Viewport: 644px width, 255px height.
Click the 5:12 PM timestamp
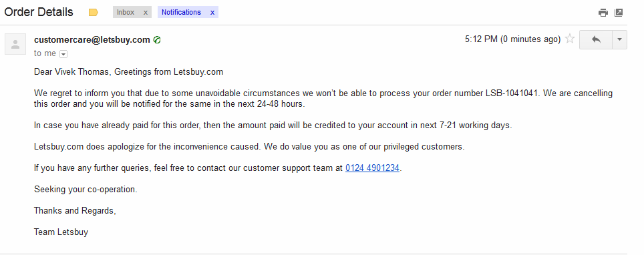click(x=512, y=39)
